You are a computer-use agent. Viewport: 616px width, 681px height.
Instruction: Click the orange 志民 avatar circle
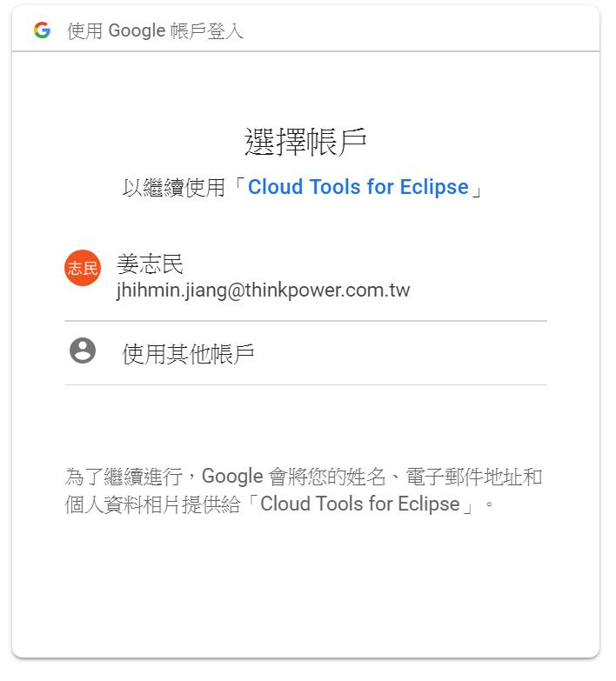tap(83, 269)
